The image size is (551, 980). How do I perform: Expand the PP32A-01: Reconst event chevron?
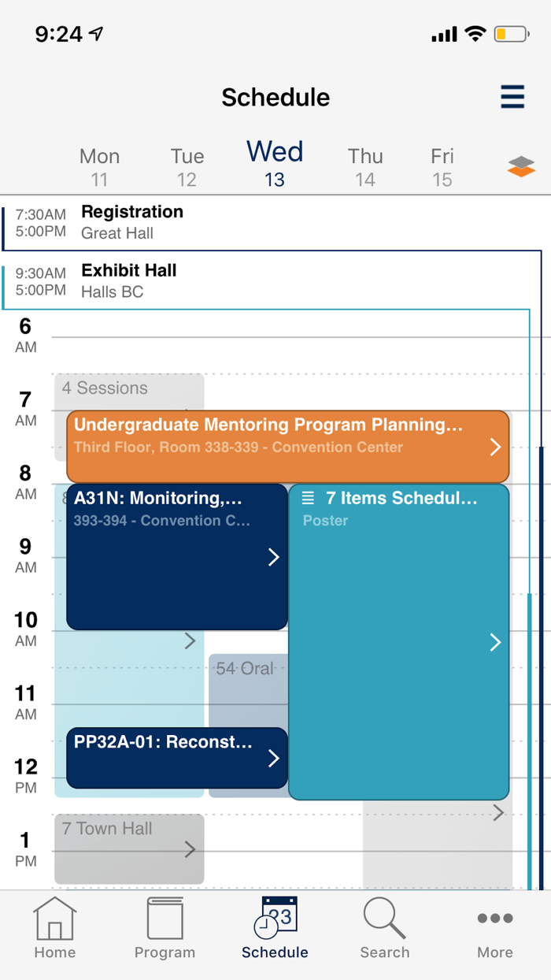pyautogui.click(x=273, y=758)
